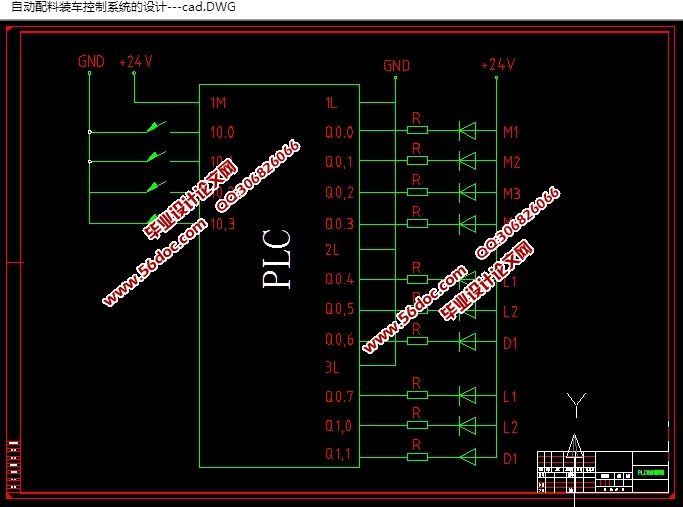The width and height of the screenshot is (683, 507).
Task: Select the diode symbol on the Q0.2 row
Action: click(x=467, y=192)
